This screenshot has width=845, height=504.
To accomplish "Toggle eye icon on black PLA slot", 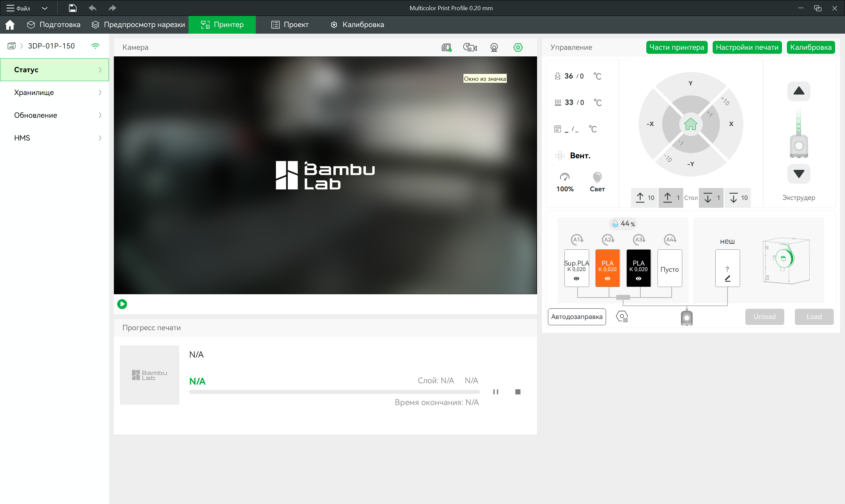I will pyautogui.click(x=638, y=278).
